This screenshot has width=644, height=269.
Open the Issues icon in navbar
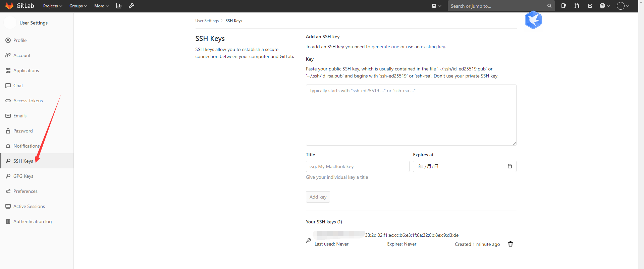click(563, 6)
